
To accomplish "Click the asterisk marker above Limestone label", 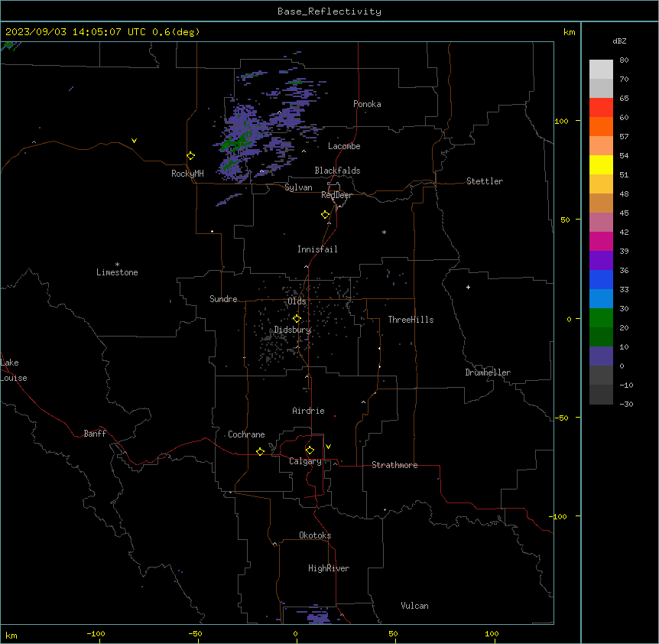I will tap(117, 265).
